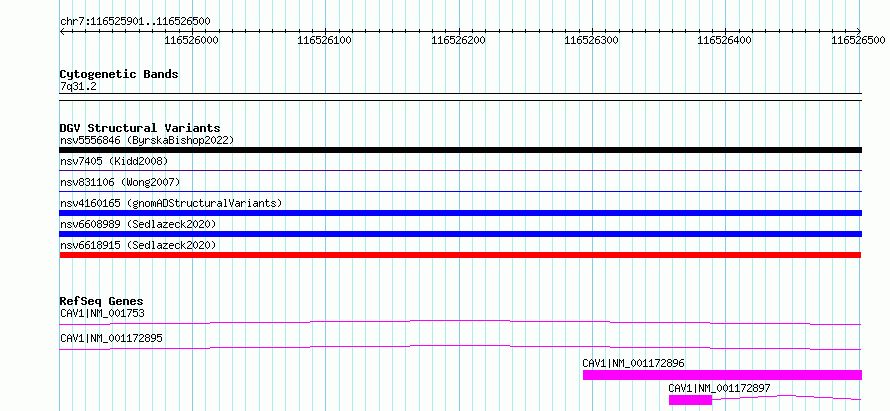Select the CAV1|NM_001172896 transcript label
Screen dimensions: 890x411
click(633, 363)
